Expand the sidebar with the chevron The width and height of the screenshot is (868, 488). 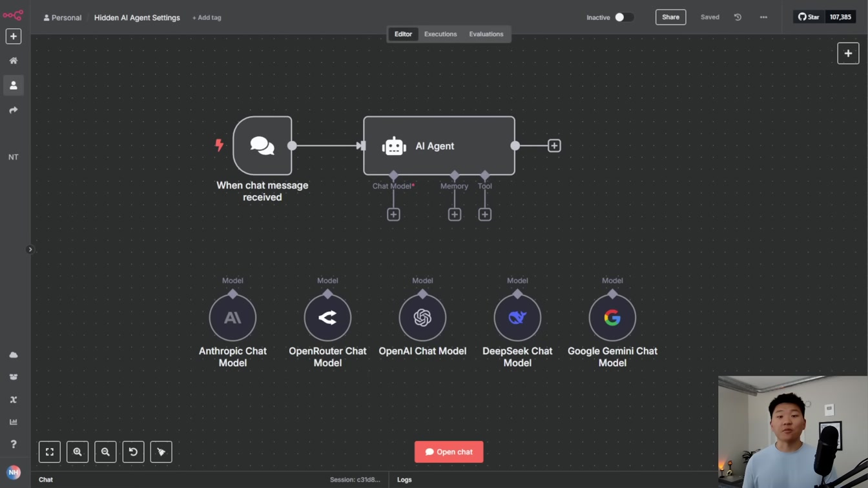pyautogui.click(x=30, y=249)
